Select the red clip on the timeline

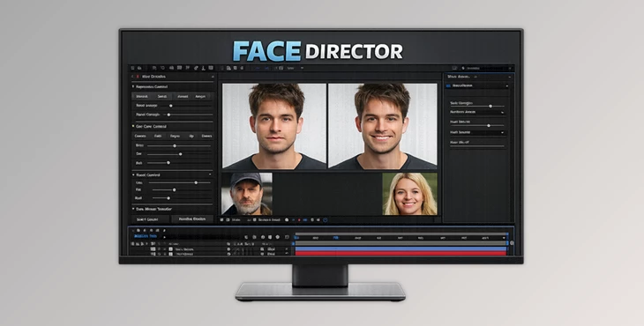tap(401, 254)
